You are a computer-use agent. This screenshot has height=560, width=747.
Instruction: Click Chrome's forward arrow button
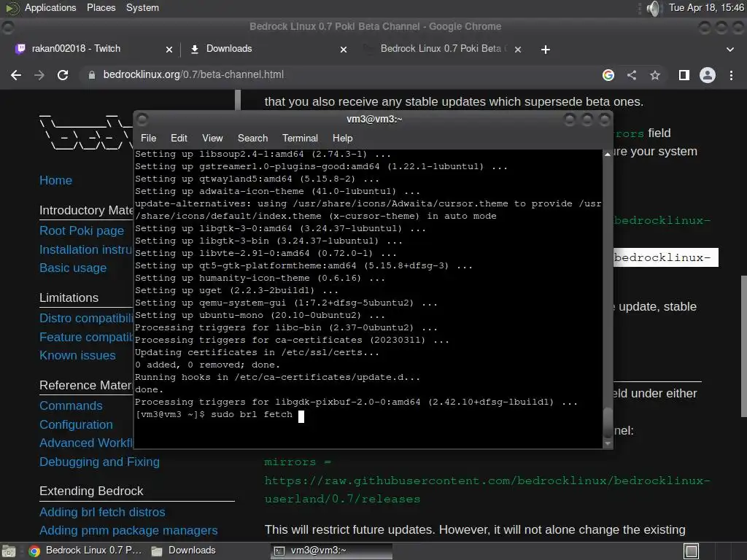point(39,75)
